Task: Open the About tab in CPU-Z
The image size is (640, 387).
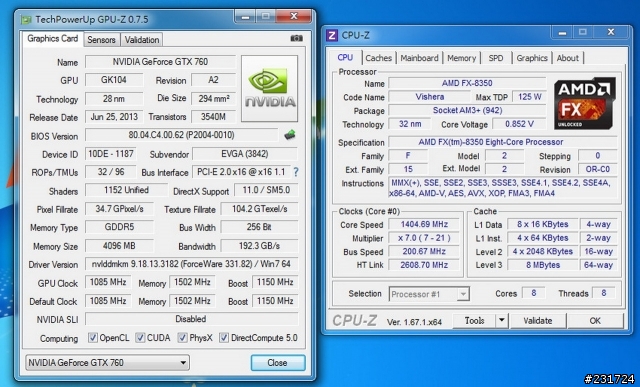Action: [568, 58]
